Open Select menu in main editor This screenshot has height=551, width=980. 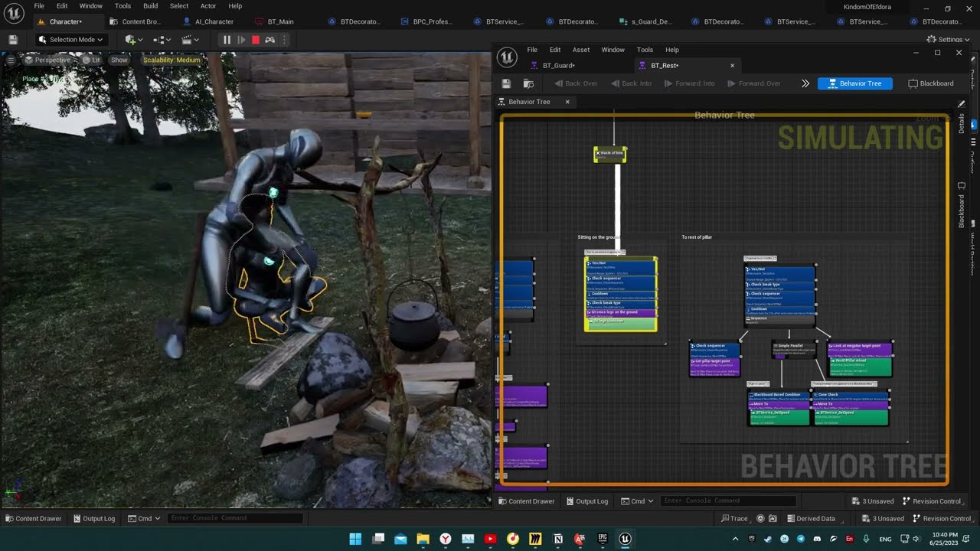click(x=179, y=6)
